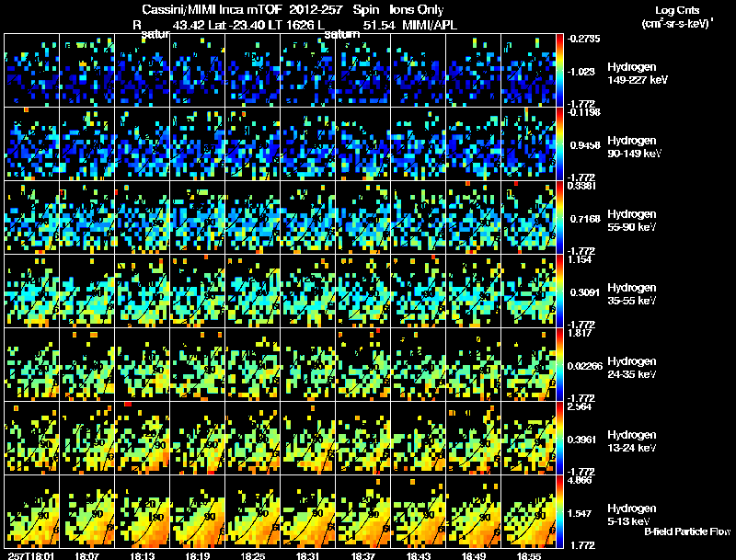Image resolution: width=736 pixels, height=560 pixels.
Task: Click the 35-55 keV panel at 18:13
Action: tap(143, 291)
